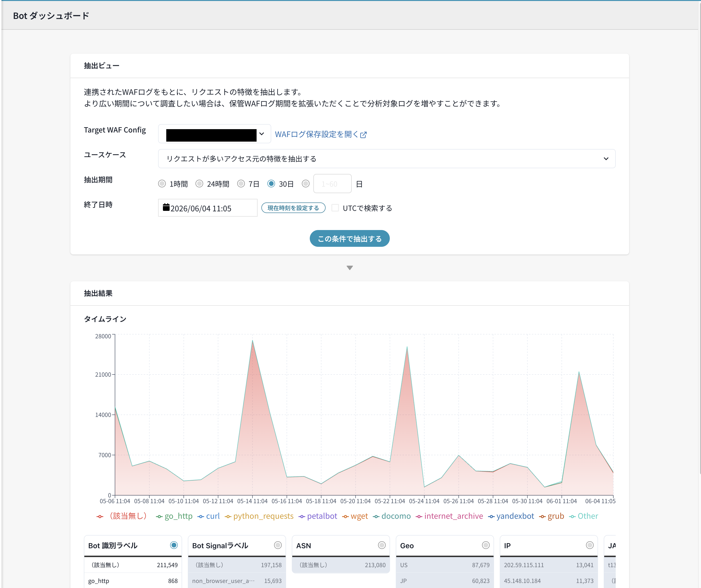Toggle internet_archive legend entry
Viewport: 701px width, 588px height.
point(449,516)
